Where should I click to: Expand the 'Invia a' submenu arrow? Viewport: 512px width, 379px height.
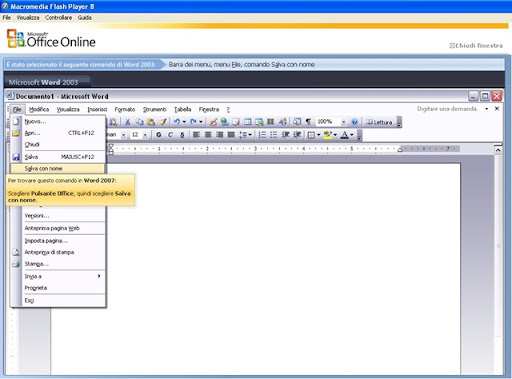tap(99, 276)
